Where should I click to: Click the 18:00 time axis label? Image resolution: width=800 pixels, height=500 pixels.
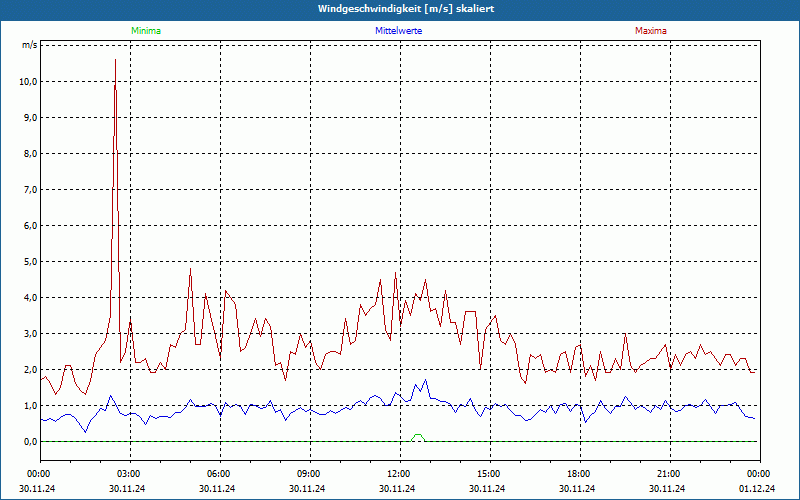(x=580, y=474)
